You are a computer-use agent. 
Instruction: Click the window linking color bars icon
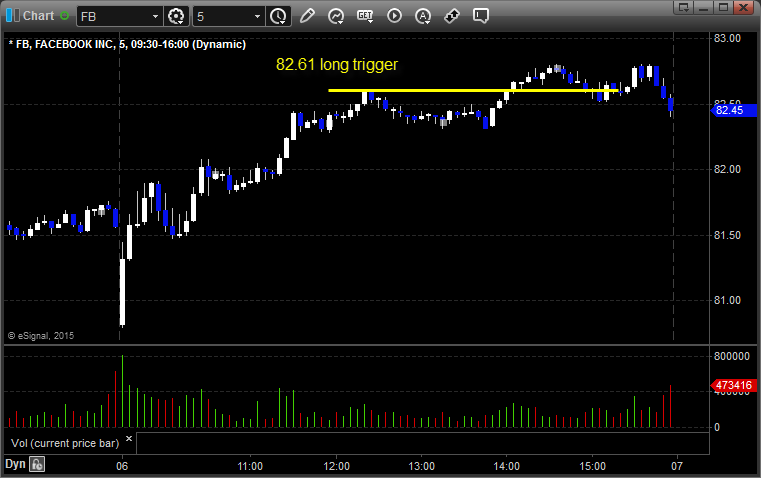pos(13,16)
